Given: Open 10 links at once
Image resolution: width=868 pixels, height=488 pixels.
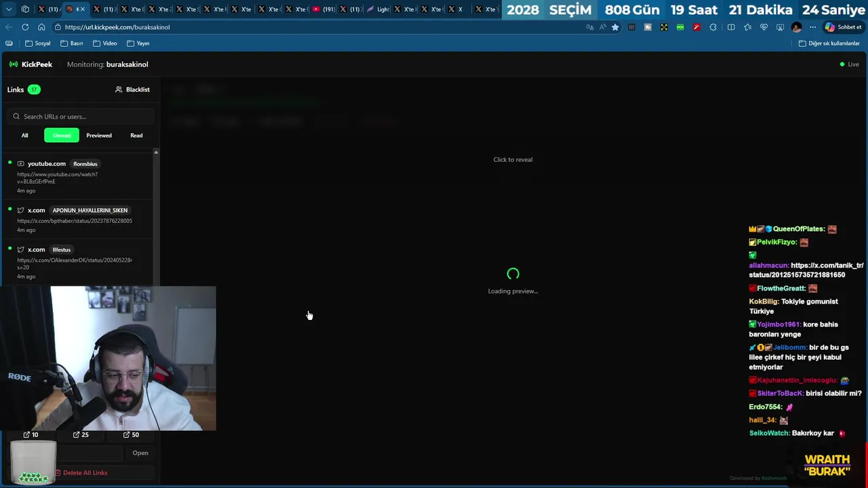Looking at the screenshot, I should (31, 434).
